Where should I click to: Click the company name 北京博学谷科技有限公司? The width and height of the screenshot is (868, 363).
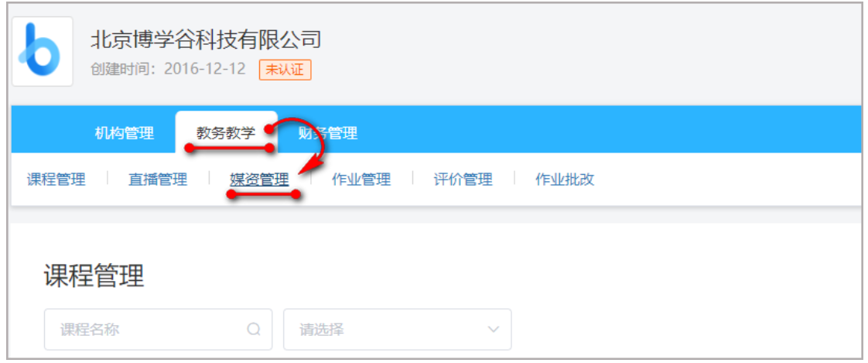pyautogui.click(x=206, y=40)
